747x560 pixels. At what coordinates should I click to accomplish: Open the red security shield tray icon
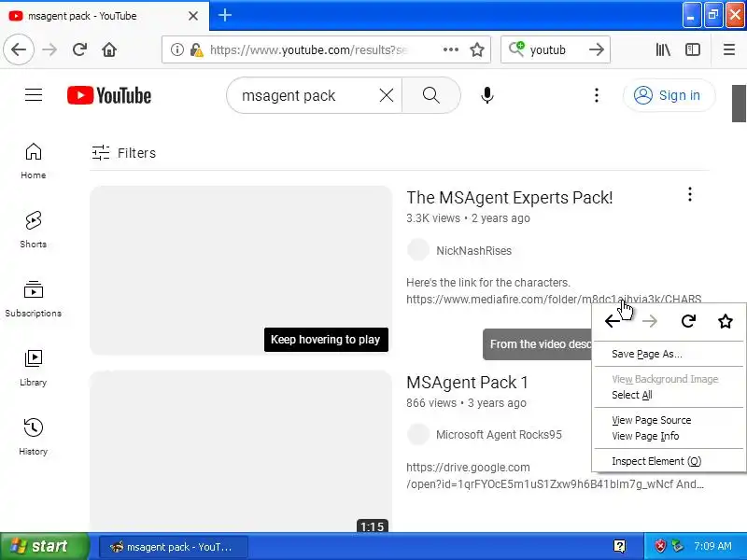(660, 546)
